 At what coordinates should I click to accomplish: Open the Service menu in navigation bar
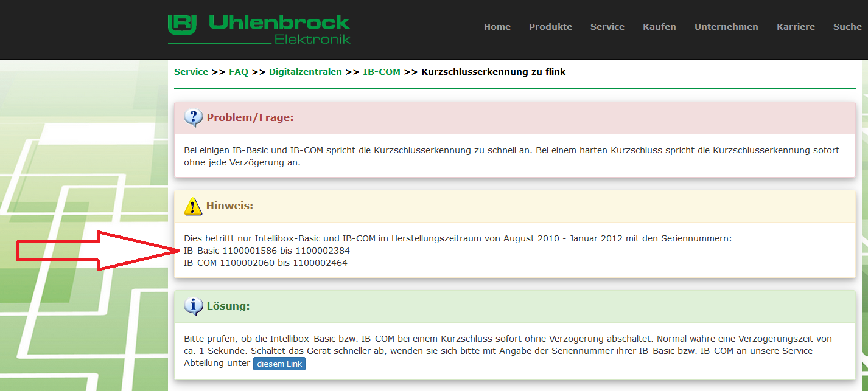pos(607,27)
